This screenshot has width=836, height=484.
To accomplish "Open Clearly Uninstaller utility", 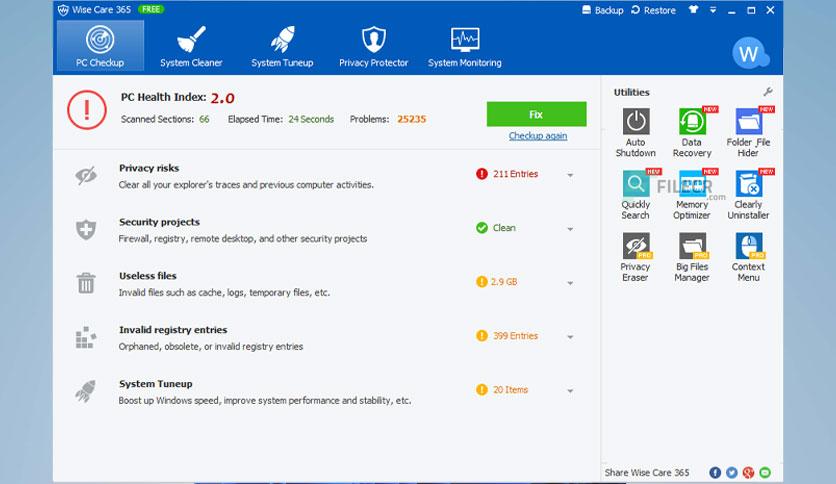I will click(748, 195).
